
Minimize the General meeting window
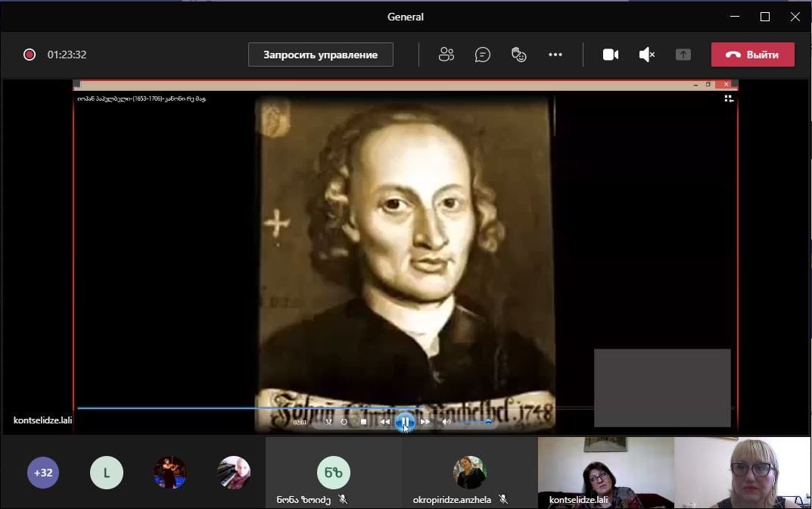click(x=735, y=17)
